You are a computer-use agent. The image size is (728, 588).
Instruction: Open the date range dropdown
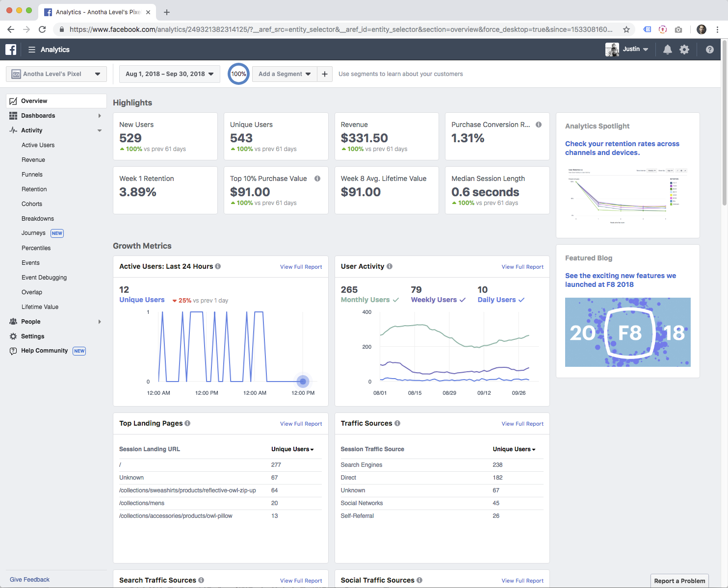pyautogui.click(x=169, y=74)
